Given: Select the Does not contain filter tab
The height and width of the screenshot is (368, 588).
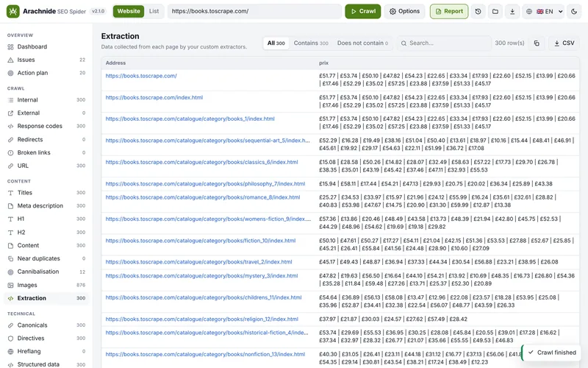Looking at the screenshot, I should click(x=362, y=43).
